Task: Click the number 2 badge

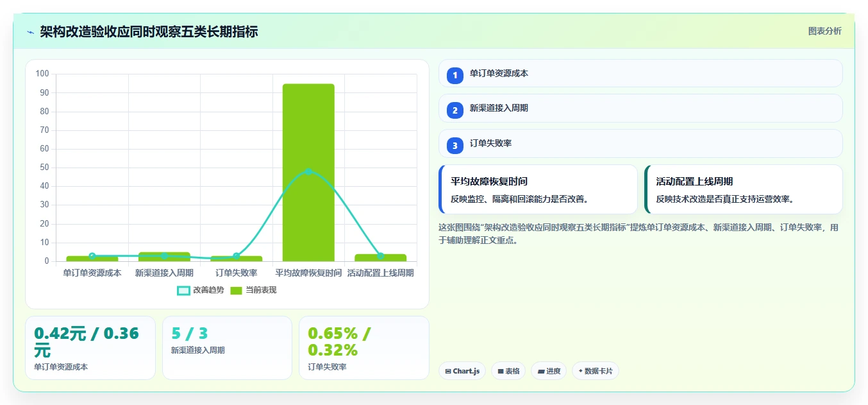Action: point(455,110)
